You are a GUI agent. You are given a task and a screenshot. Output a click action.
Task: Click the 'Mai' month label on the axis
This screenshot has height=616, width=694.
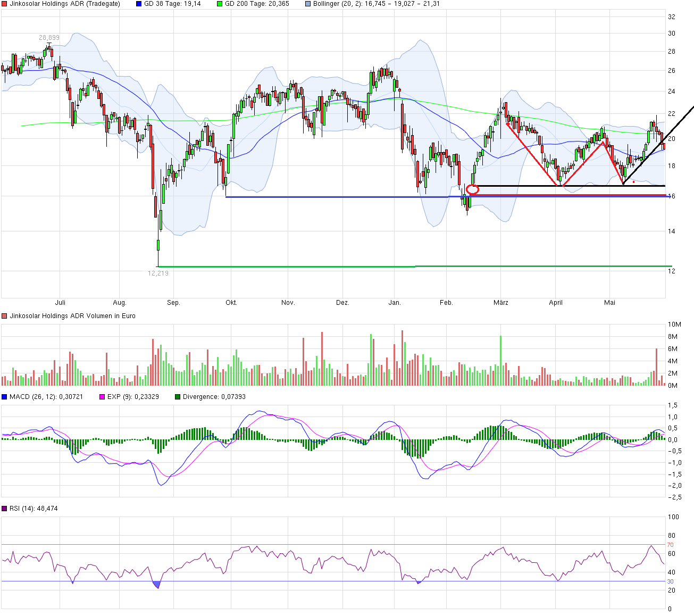click(x=609, y=303)
